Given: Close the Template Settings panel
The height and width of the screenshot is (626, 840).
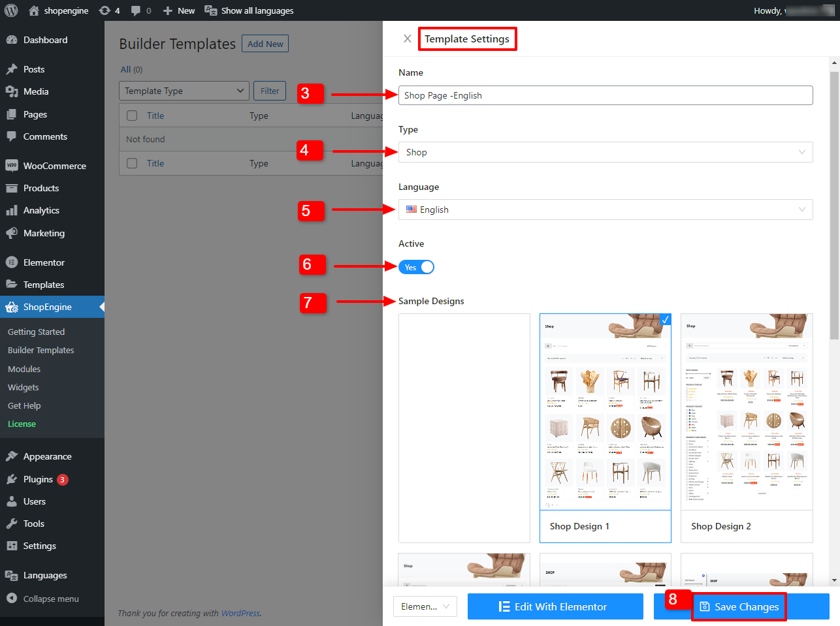Looking at the screenshot, I should coord(408,39).
